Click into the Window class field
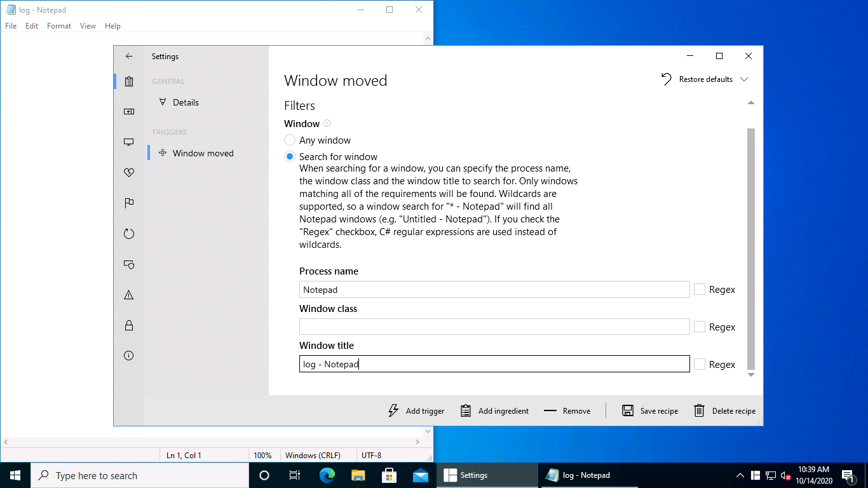Viewport: 868px width, 488px height. point(494,327)
